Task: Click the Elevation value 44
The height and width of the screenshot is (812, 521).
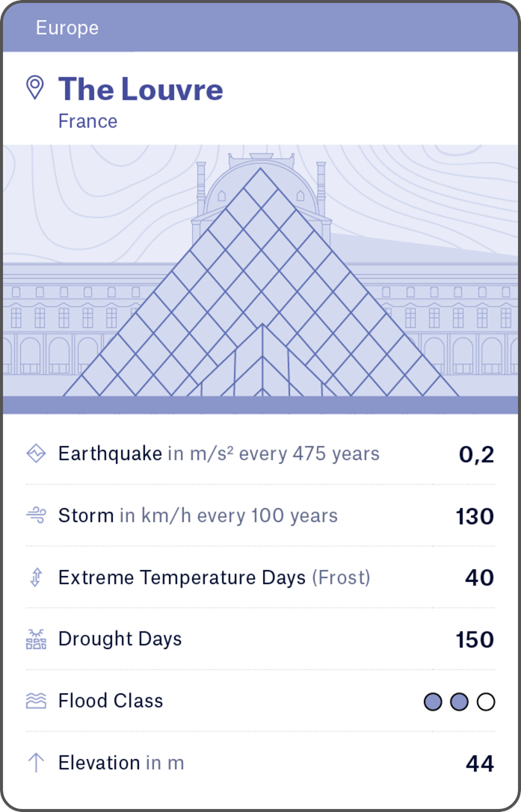Action: (479, 763)
